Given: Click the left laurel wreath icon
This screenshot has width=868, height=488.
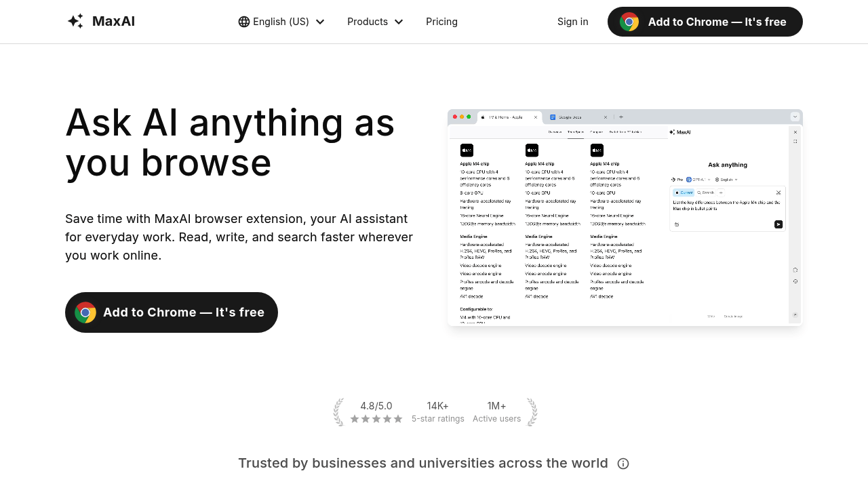Looking at the screenshot, I should pos(338,412).
